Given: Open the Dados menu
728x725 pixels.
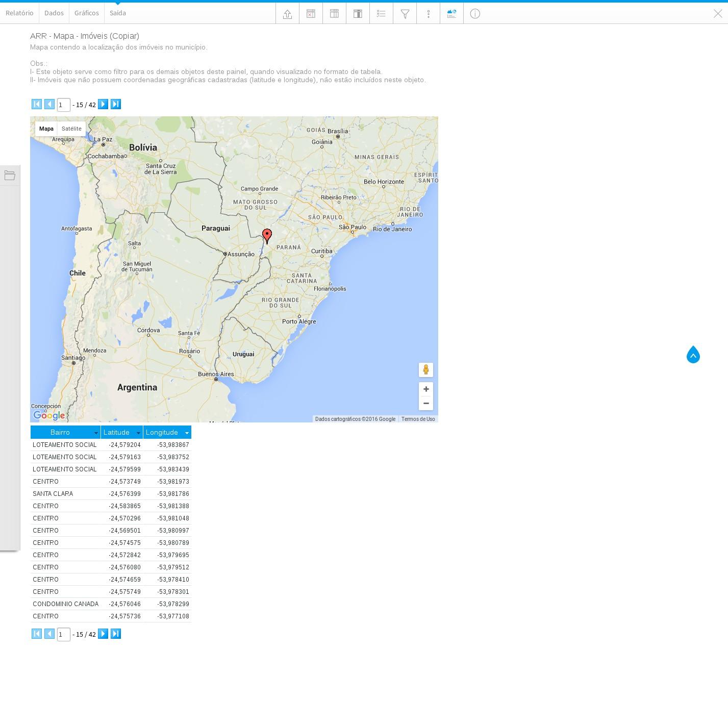Looking at the screenshot, I should pos(54,13).
